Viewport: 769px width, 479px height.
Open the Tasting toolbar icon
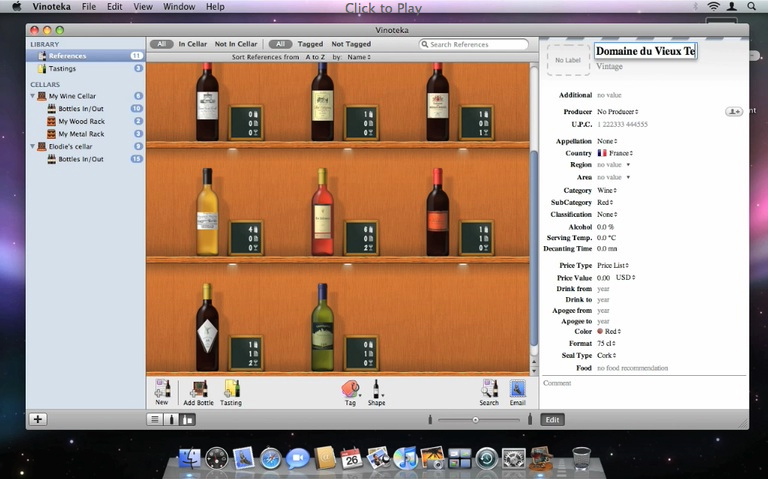(x=231, y=389)
